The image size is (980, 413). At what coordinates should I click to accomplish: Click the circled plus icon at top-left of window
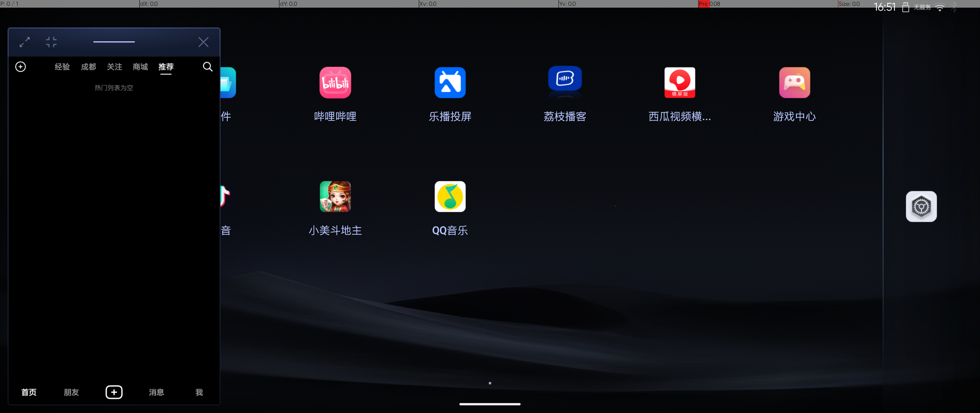pyautogui.click(x=21, y=67)
